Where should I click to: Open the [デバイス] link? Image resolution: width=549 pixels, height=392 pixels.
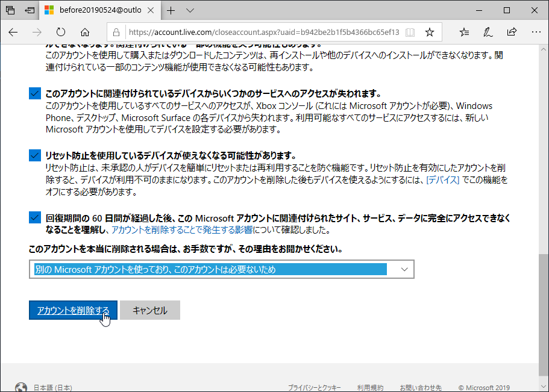pyautogui.click(x=442, y=180)
